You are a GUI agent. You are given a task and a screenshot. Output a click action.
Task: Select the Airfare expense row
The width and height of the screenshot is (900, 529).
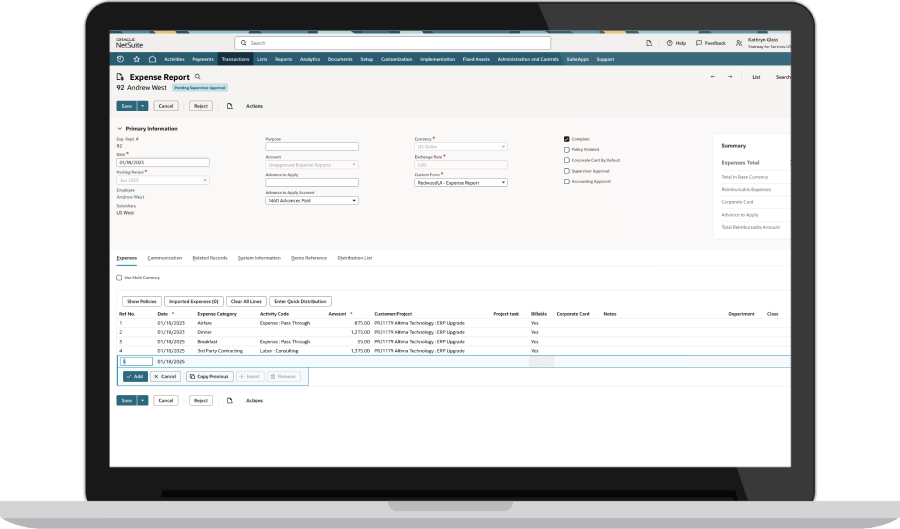point(453,323)
